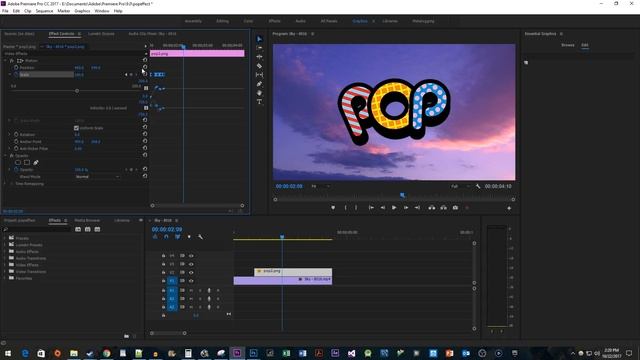This screenshot has width=640, height=360.
Task: Uncheck the Uniform Scale checkbox
Action: pos(76,128)
